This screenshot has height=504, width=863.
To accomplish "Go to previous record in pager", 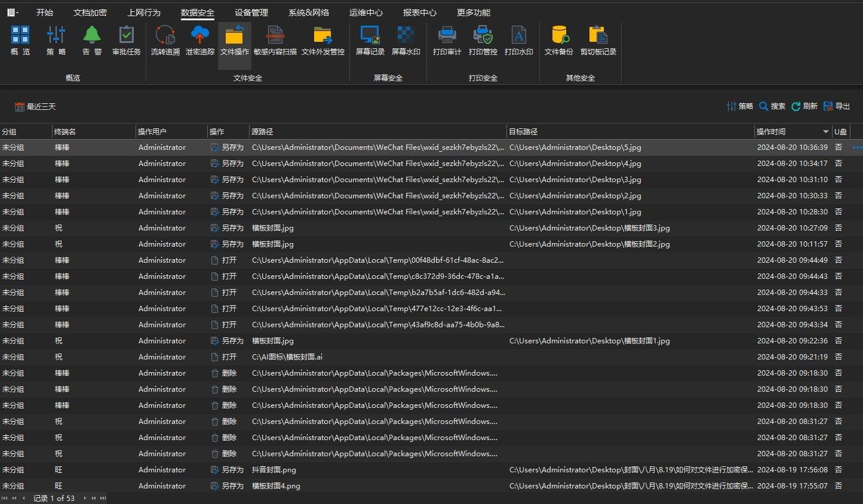I will coord(23,498).
